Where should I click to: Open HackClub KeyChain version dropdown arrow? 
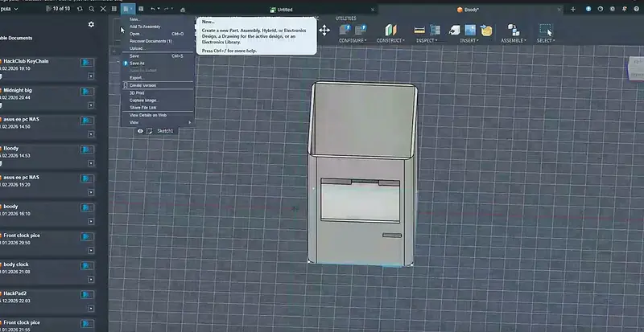point(91,76)
